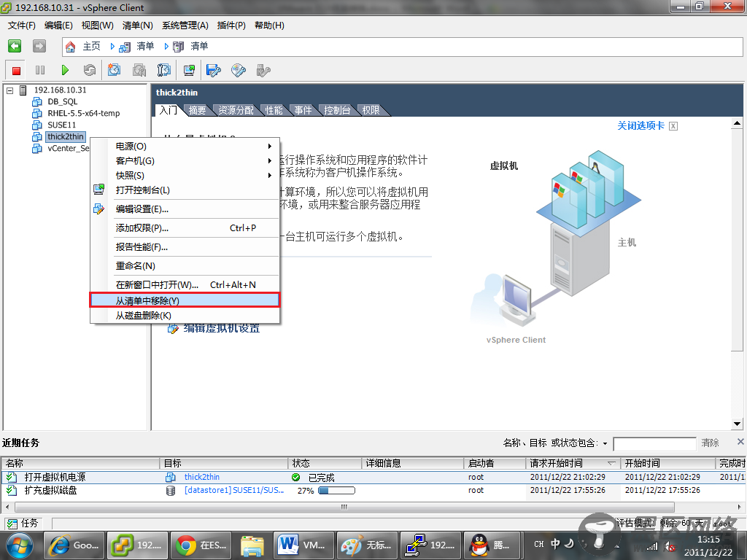Open Google Chrome from the taskbar
Viewport: 747px width, 560px height.
pyautogui.click(x=200, y=545)
